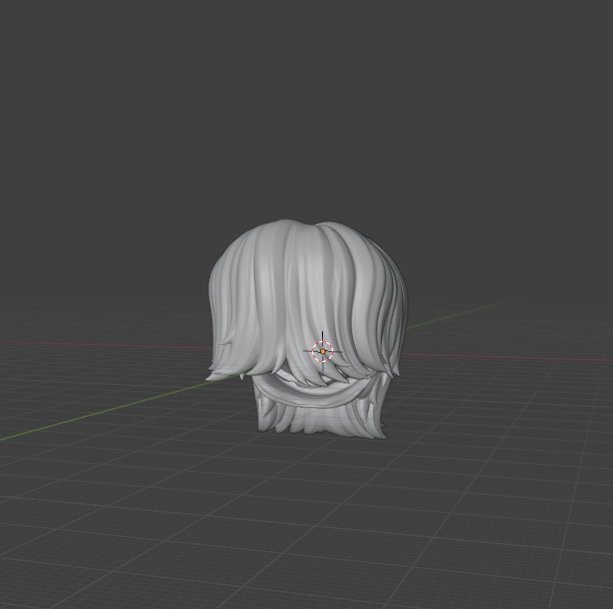Click the bottom edge of the hair strands
The height and width of the screenshot is (609, 613).
pos(320,430)
